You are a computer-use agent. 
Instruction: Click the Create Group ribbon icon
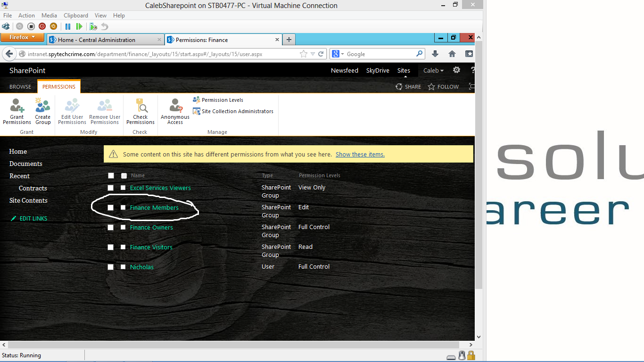(42, 111)
